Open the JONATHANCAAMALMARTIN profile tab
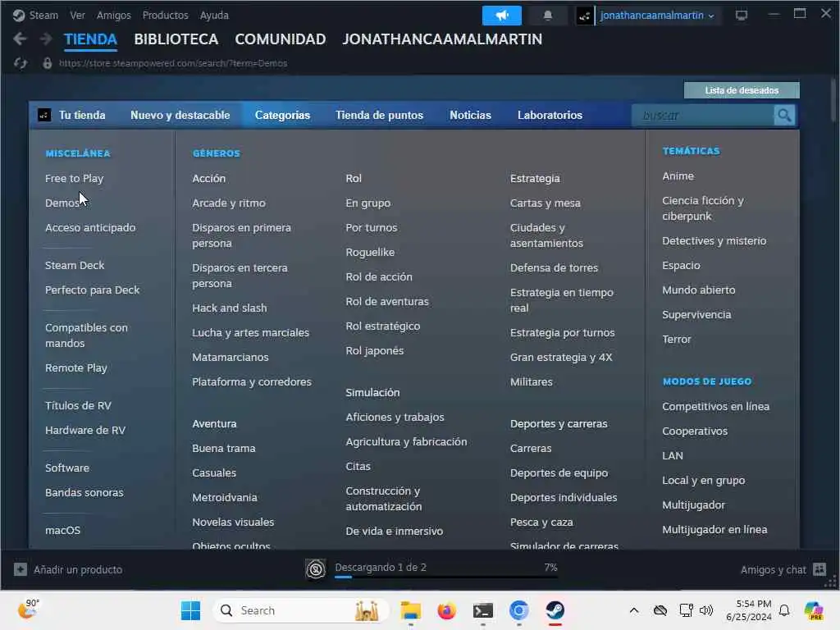This screenshot has width=840, height=630. (x=442, y=39)
